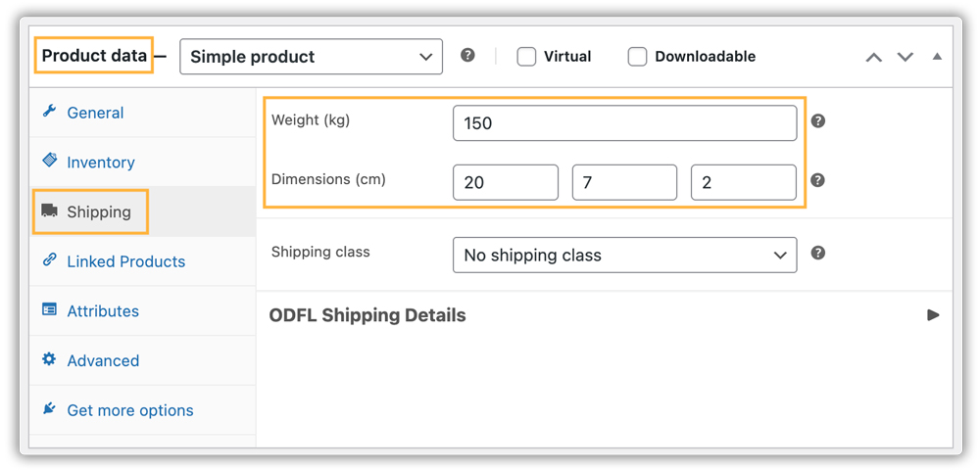Click help icon next to product type dropdown
980x470 pixels.
(467, 56)
